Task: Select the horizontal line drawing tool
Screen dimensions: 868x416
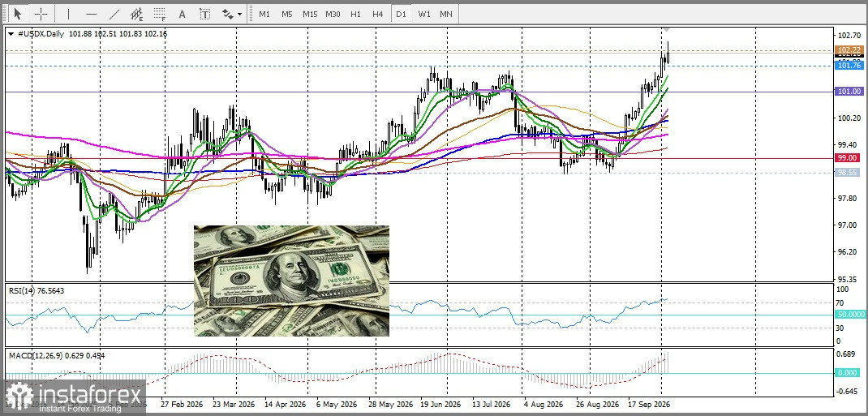Action: (x=92, y=14)
